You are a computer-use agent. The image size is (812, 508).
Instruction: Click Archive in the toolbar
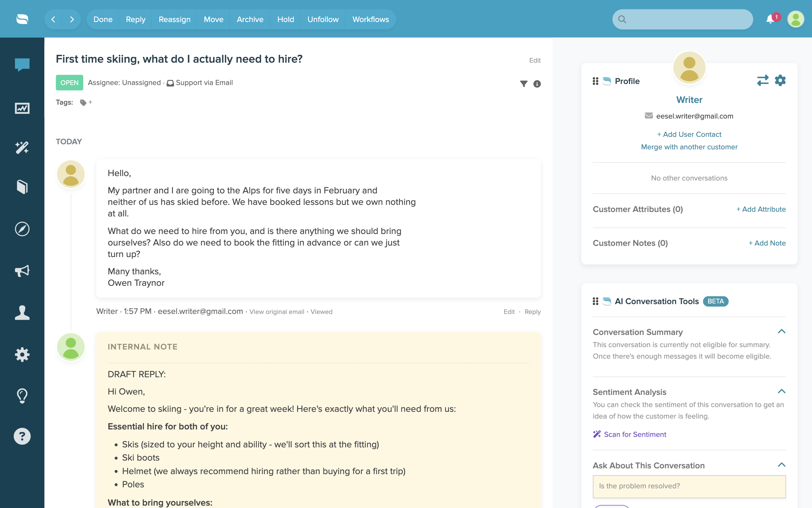250,19
